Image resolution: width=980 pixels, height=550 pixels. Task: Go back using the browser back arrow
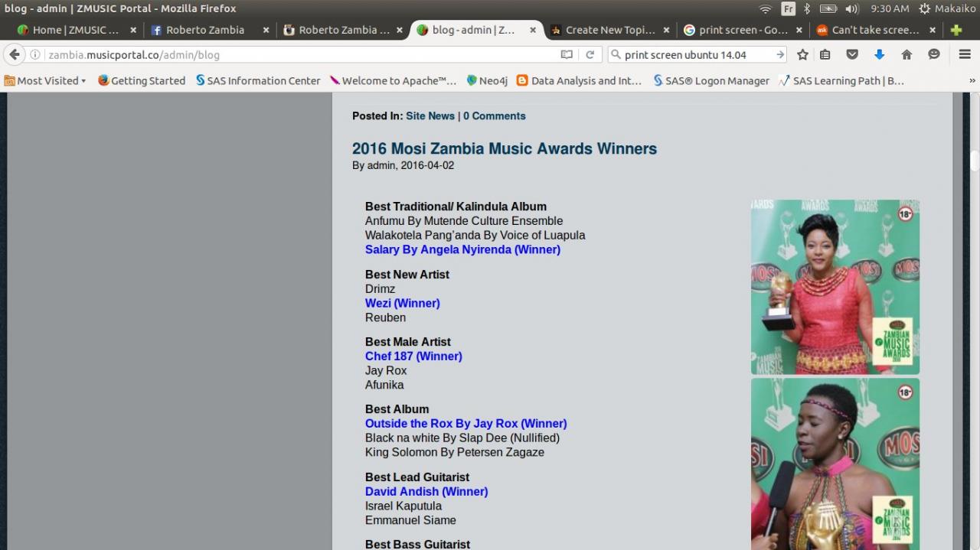click(x=15, y=54)
